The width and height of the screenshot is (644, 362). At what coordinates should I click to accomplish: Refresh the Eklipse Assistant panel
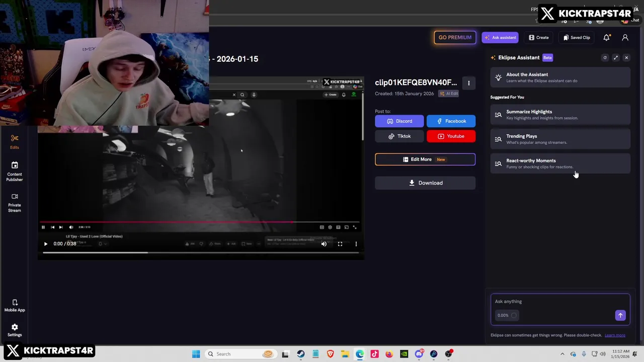click(x=605, y=58)
